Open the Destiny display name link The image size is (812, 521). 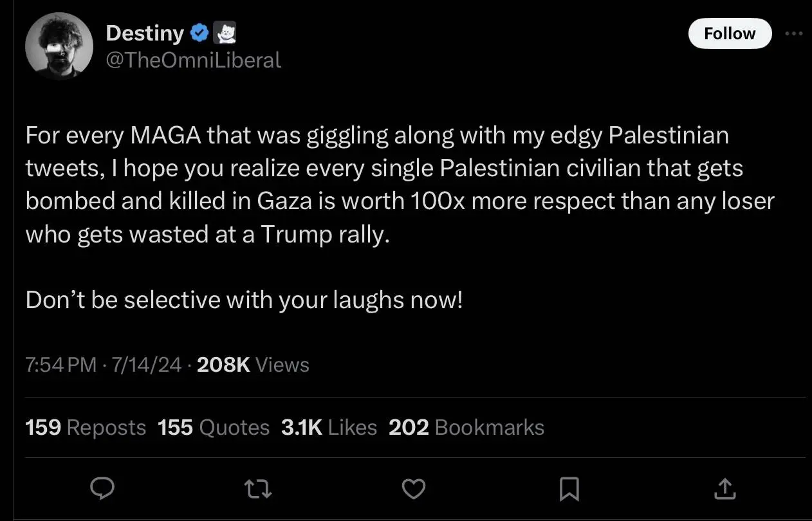(145, 32)
